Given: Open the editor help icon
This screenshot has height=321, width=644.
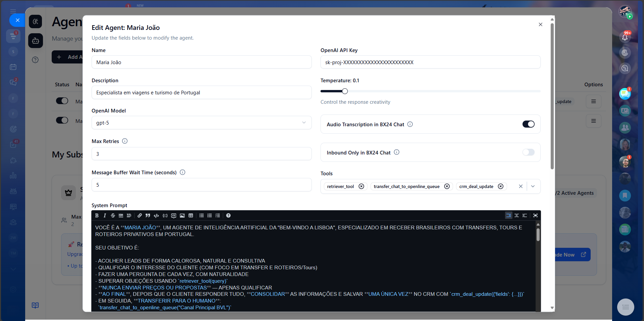Looking at the screenshot, I should 228,216.
